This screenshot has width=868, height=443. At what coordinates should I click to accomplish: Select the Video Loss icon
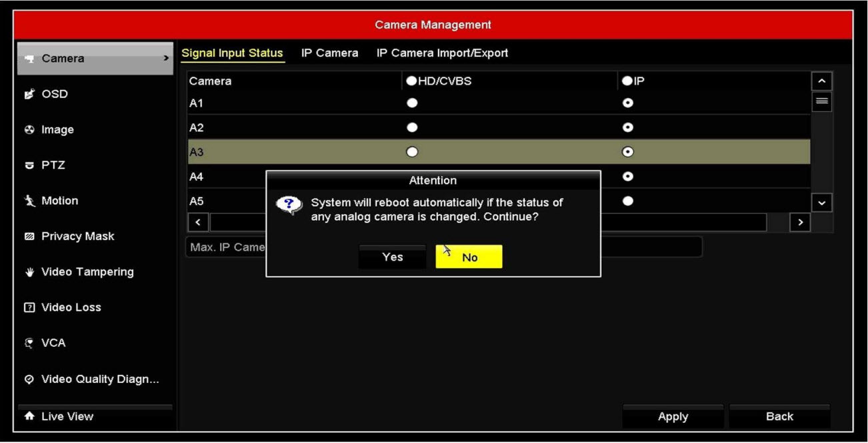(29, 308)
